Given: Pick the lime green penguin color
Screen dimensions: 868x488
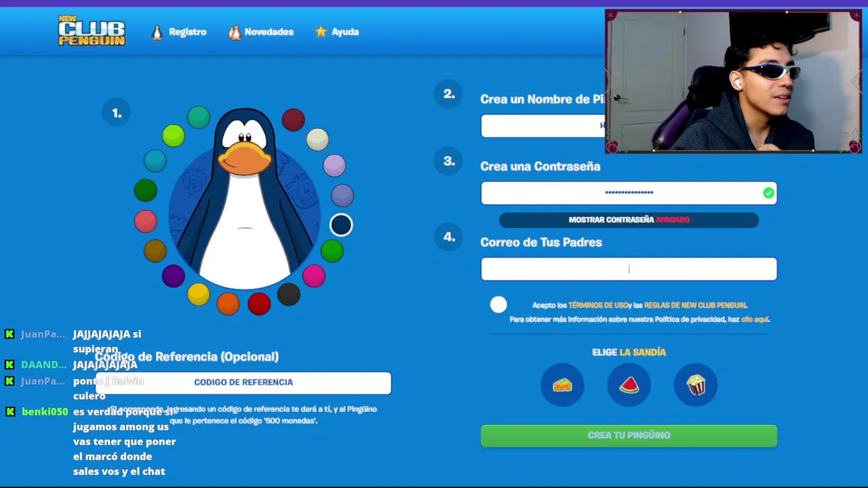Looking at the screenshot, I should tap(173, 136).
